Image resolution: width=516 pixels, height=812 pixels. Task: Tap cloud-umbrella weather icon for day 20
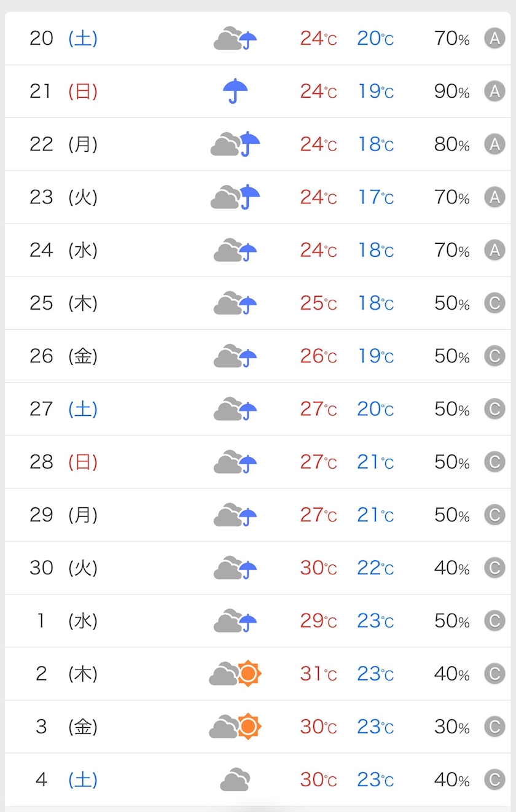coord(235,38)
